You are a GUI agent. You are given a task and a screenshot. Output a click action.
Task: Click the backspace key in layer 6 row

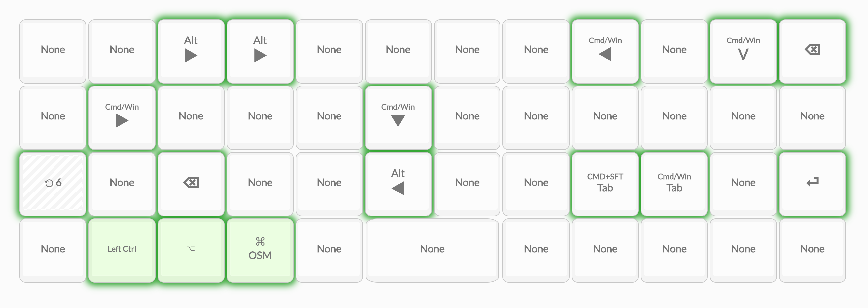click(x=191, y=183)
